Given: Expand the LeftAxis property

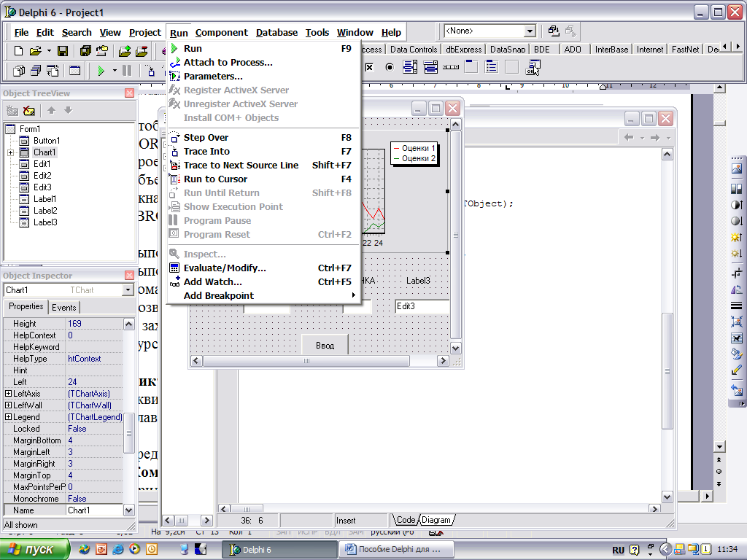Looking at the screenshot, I should (x=8, y=394).
